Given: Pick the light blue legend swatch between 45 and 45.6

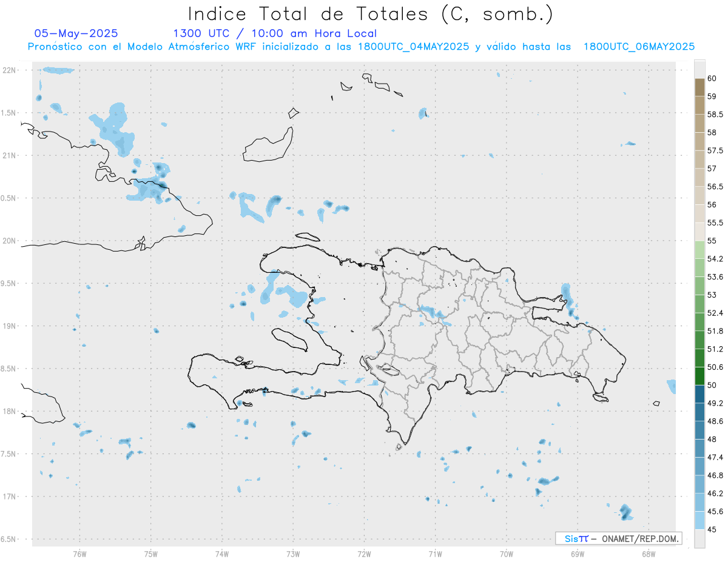Looking at the screenshot, I should pyautogui.click(x=699, y=520).
